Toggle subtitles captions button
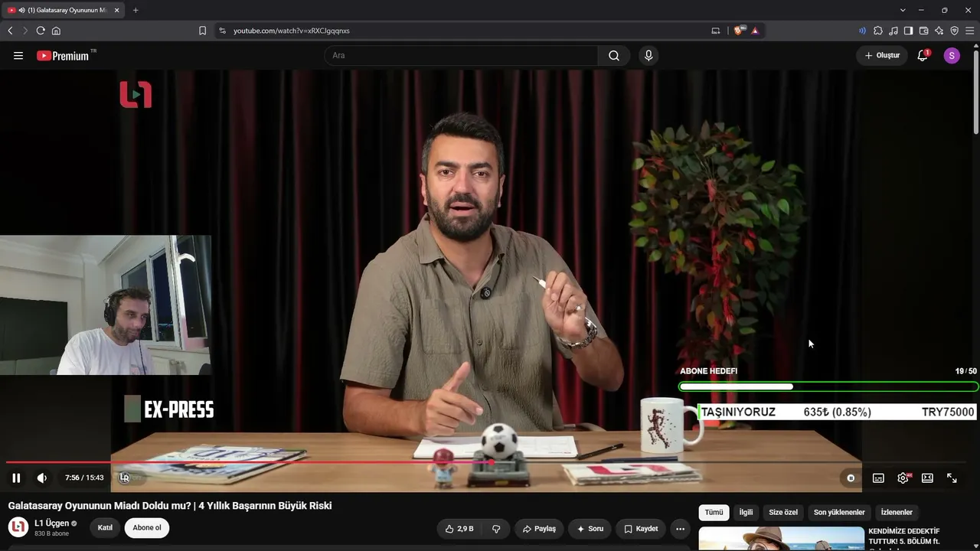The image size is (980, 551). (878, 478)
